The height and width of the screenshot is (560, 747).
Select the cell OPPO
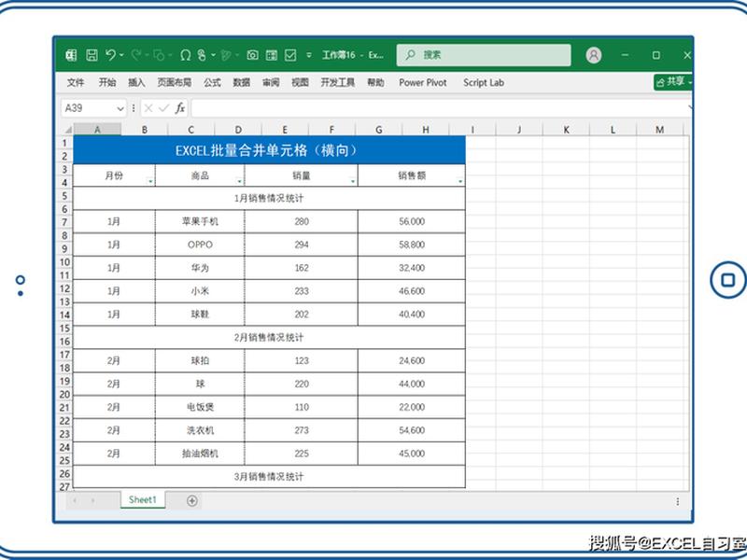(x=200, y=245)
